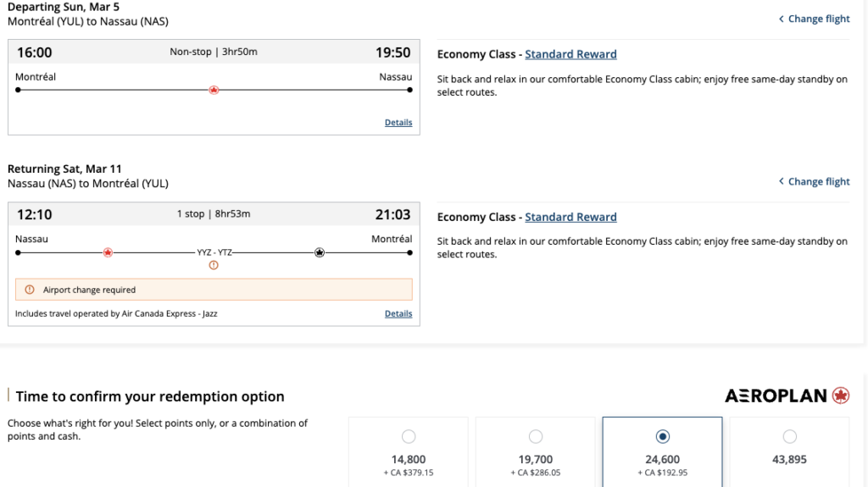
Task: Open Details for the Montréal to Nassau flight
Action: click(398, 123)
